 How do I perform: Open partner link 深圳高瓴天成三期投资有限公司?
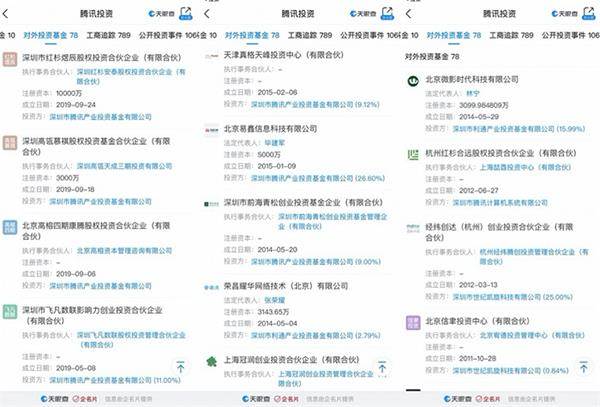124,166
